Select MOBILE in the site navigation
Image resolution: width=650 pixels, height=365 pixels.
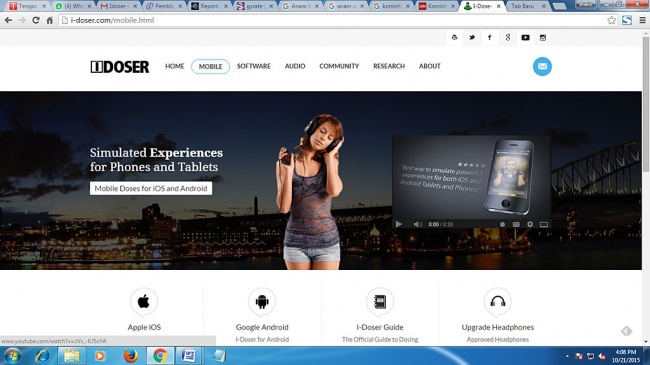tap(210, 66)
